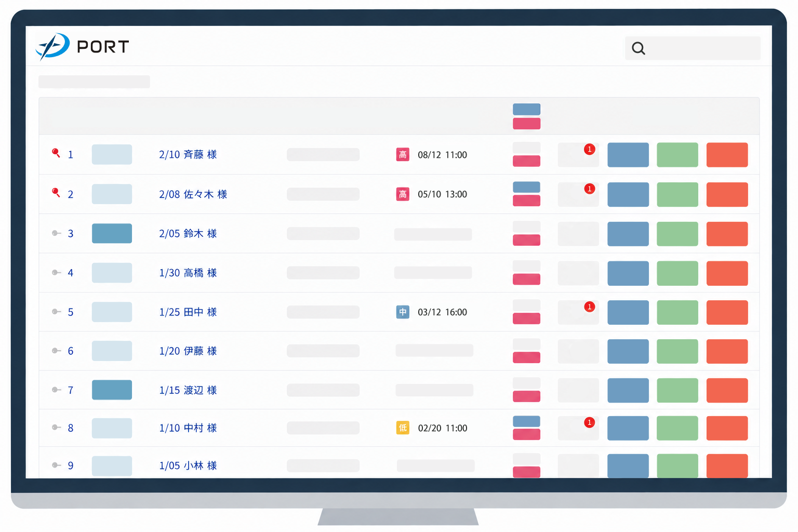This screenshot has height=532, width=798.
Task: Pin row 5 using its gray pin
Action: pyautogui.click(x=57, y=312)
